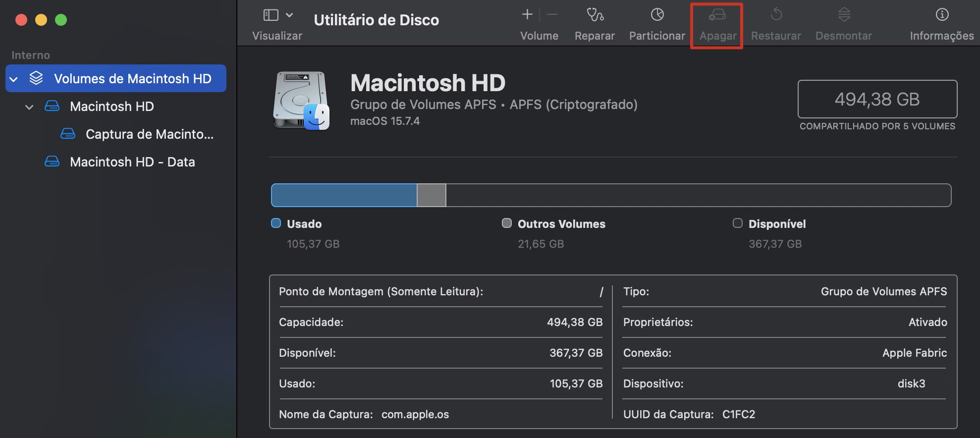
Task: Click the Dispositivo disk3 value
Action: (911, 383)
